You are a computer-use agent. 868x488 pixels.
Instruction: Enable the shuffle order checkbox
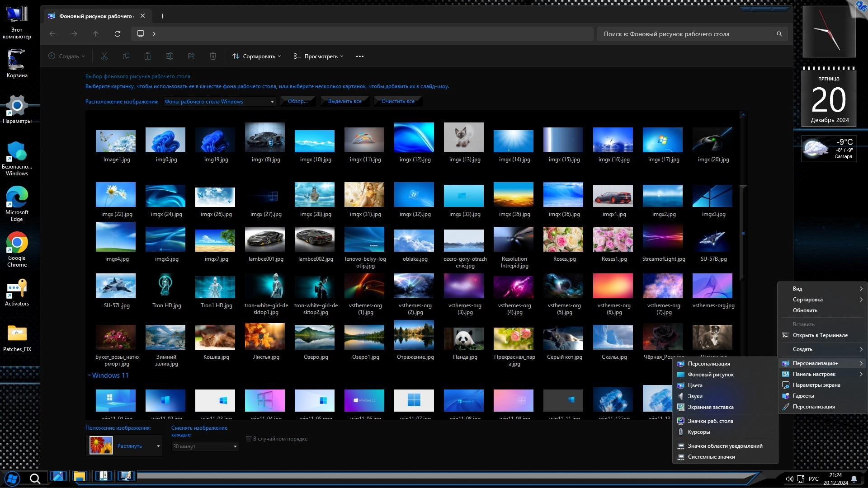[x=249, y=439]
